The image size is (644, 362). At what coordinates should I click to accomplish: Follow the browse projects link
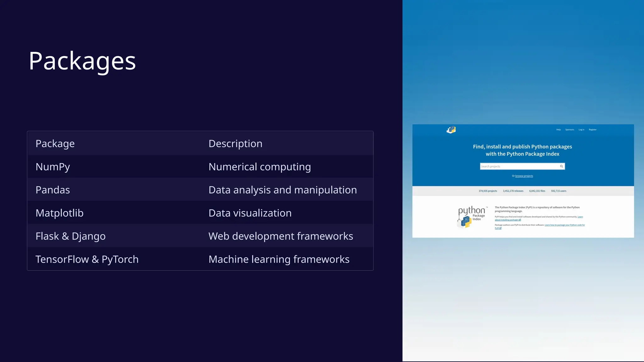tap(524, 176)
